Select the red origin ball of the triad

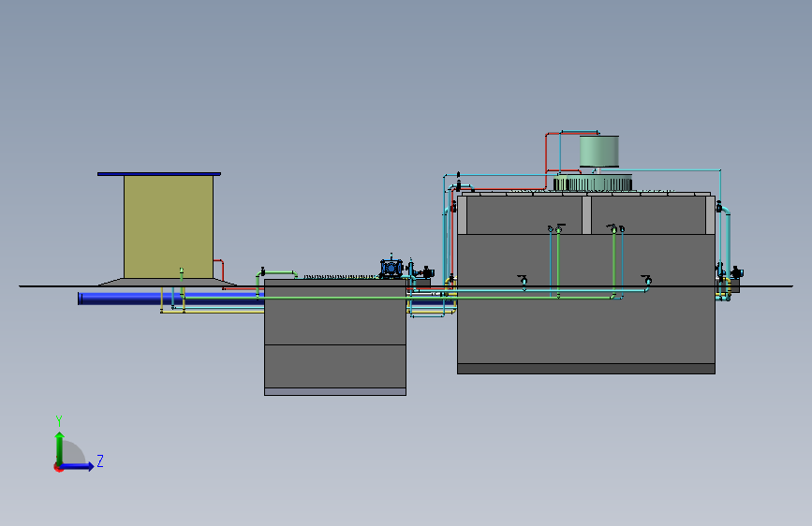pyautogui.click(x=58, y=467)
